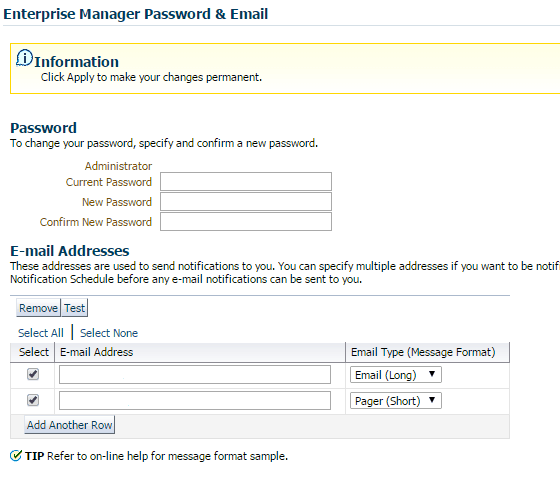The width and height of the screenshot is (560, 480).
Task: Click the Information bubble icon
Action: 24,58
